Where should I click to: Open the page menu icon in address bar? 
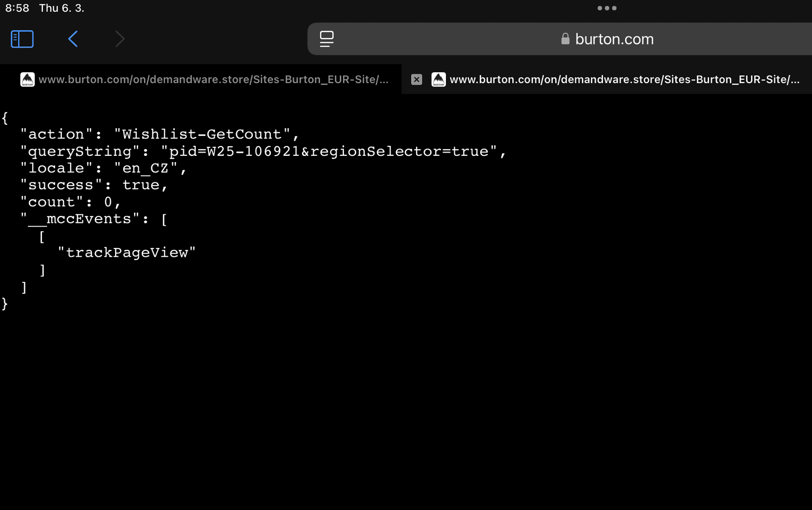coord(326,39)
